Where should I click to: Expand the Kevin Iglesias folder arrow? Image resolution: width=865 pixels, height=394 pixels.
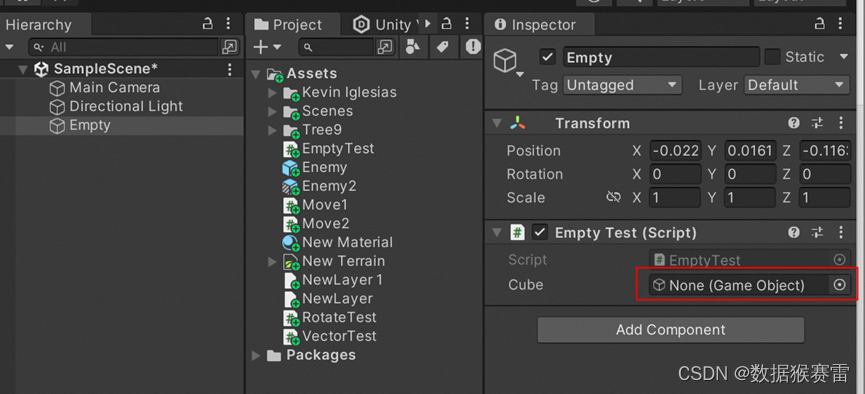[x=273, y=93]
